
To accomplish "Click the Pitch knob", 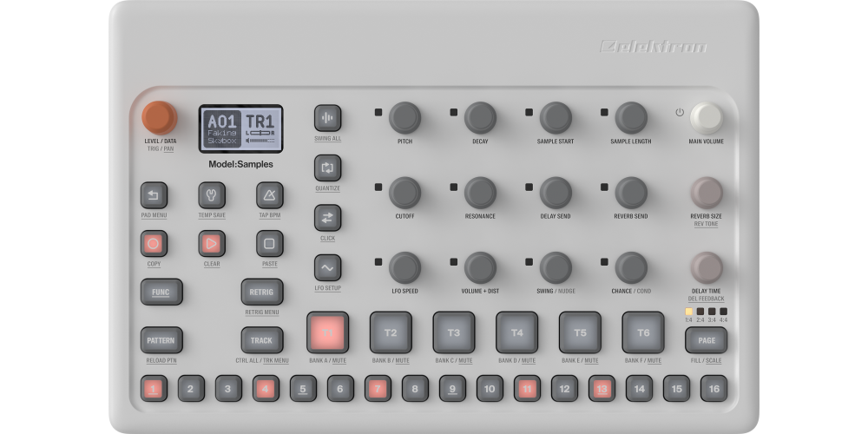I will 404,118.
